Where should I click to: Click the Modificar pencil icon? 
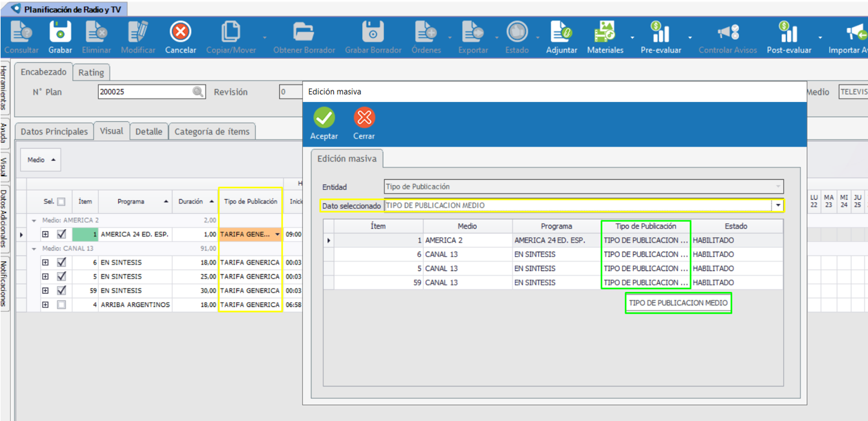pos(138,31)
